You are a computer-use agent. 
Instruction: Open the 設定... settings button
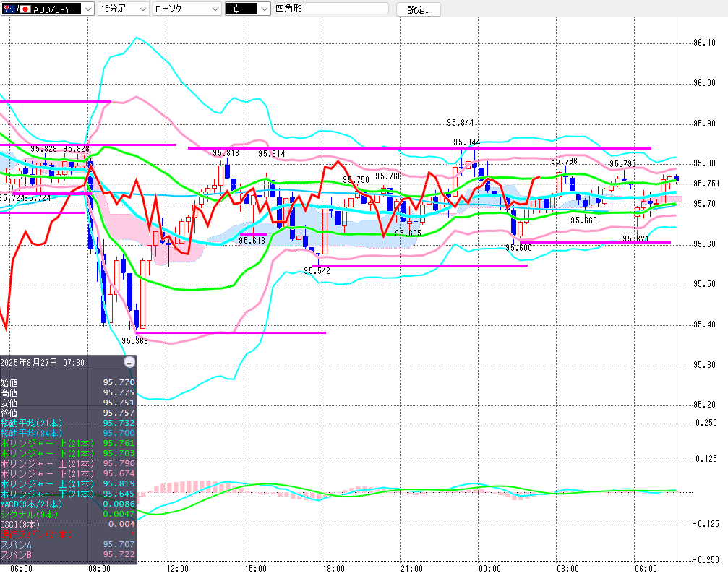click(x=419, y=9)
